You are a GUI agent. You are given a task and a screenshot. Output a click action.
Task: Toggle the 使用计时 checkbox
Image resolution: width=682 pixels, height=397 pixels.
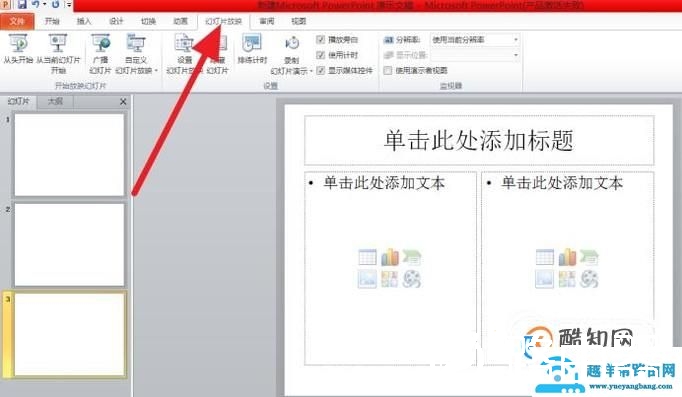pyautogui.click(x=321, y=55)
